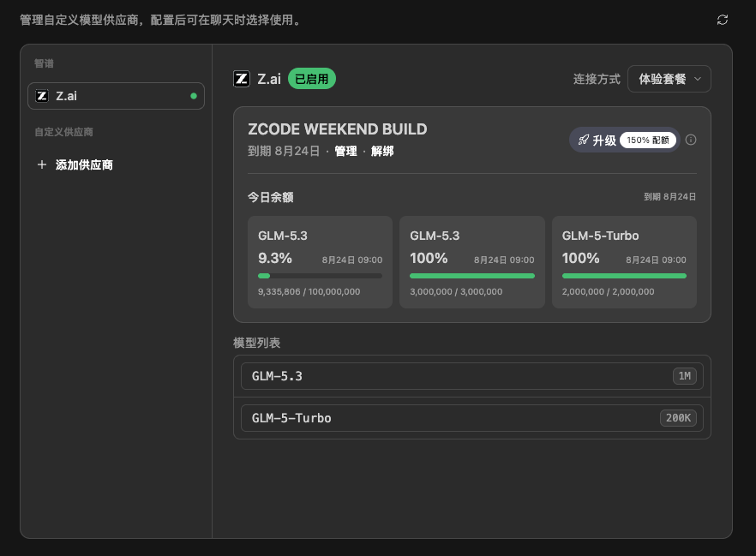Screen dimensions: 756x556
Task: Click the 解绑 unbind link
Action: point(382,152)
